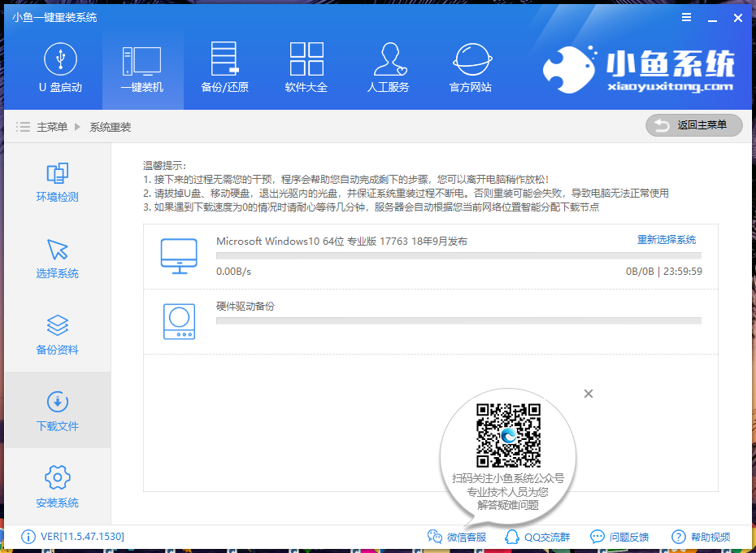756x553 pixels.
Task: Click the hard drive icon beside 硬件驱动备份
Action: 179,321
